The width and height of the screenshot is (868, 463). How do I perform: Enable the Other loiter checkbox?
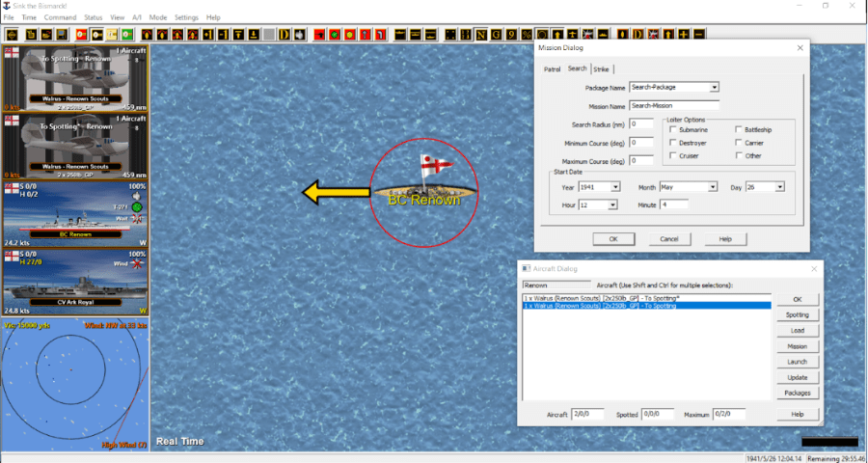coord(739,155)
